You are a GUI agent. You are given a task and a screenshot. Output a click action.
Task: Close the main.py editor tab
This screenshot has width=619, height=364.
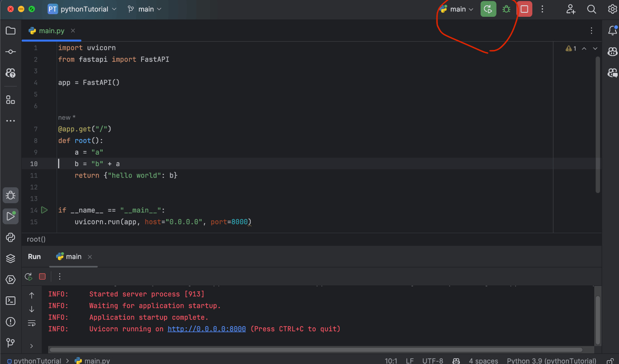73,30
